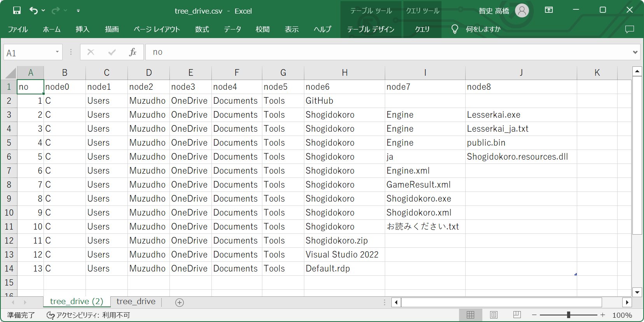Click previous sheet navigation arrow
Image resolution: width=644 pixels, height=322 pixels.
tap(13, 302)
